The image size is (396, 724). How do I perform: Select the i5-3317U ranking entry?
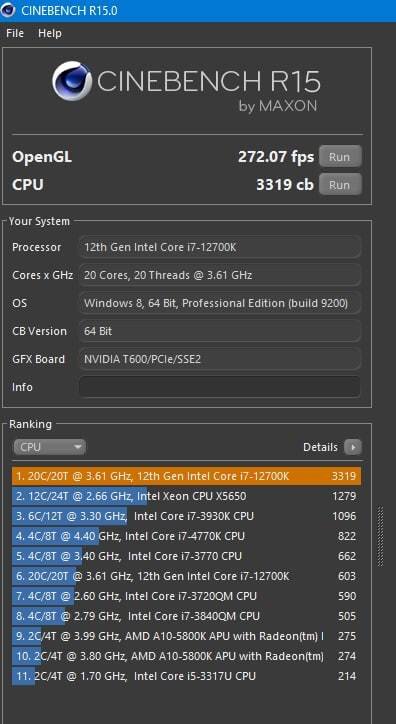(x=186, y=676)
